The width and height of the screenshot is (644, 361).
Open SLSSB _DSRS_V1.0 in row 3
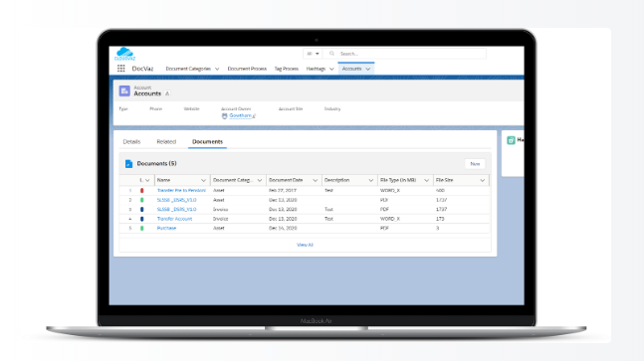tap(176, 209)
